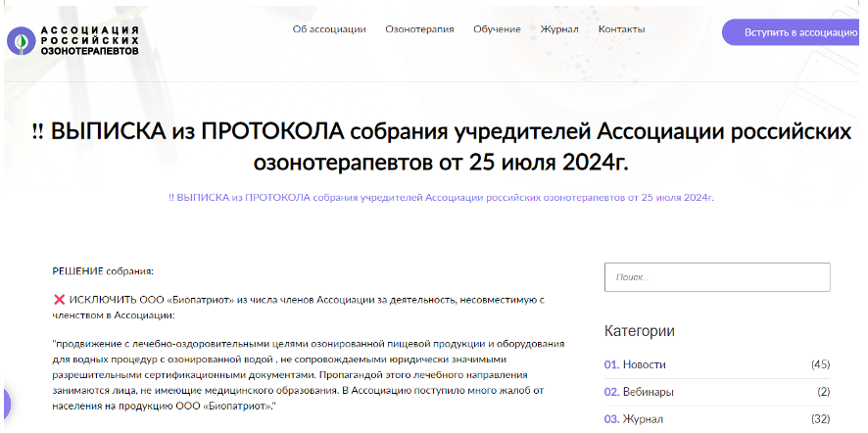This screenshot has width=868, height=433.
Task: Open the Об ассоциации menu
Action: coord(329,29)
